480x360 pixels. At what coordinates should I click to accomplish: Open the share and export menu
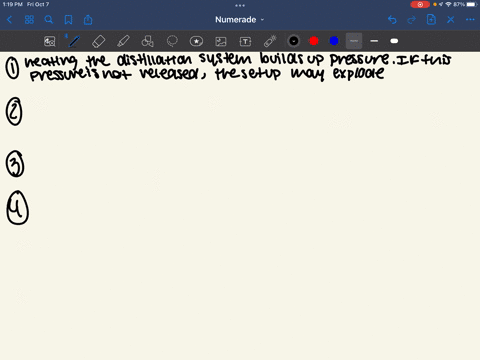[88, 20]
